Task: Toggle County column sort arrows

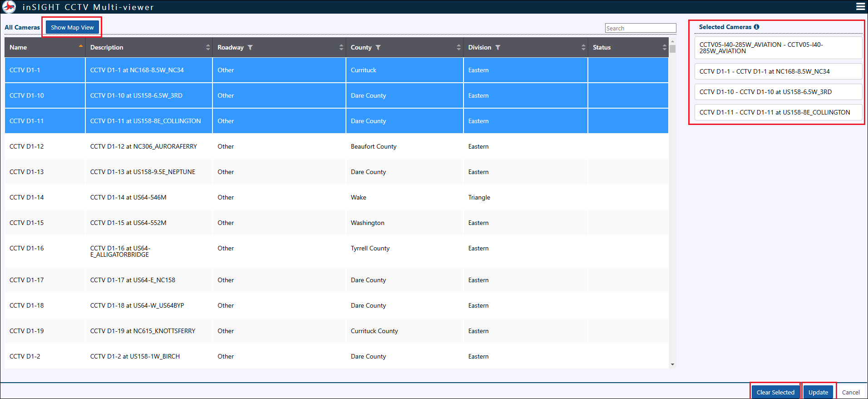Action: click(459, 47)
